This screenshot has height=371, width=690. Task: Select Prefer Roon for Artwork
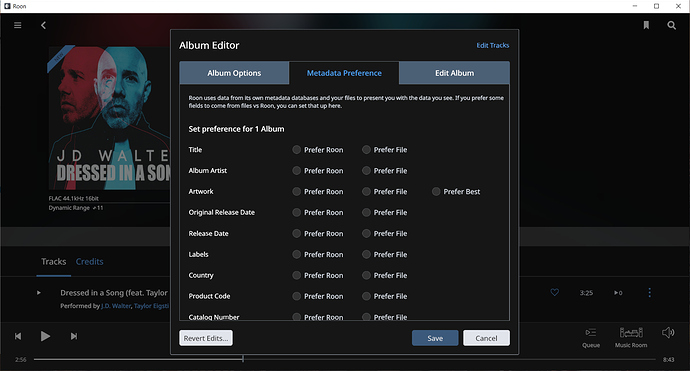click(297, 191)
